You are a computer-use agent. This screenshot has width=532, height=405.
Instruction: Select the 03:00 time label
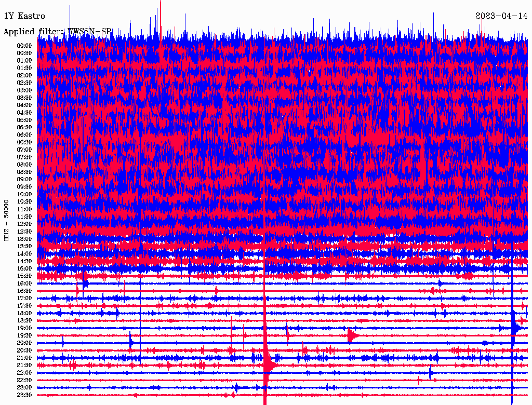[24, 90]
